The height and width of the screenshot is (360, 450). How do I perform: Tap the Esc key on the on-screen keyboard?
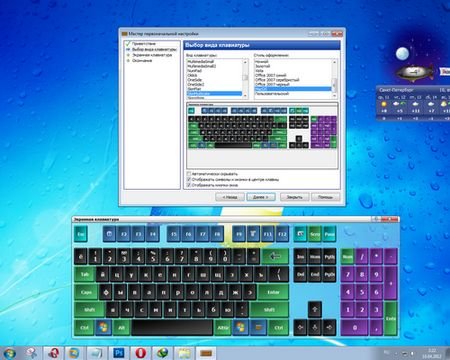80,234
